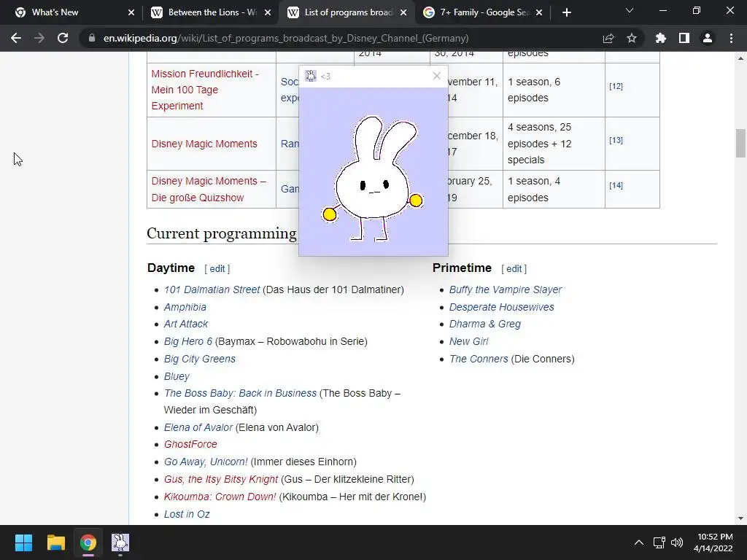747x560 pixels.
Task: Open network status tray icon
Action: click(659, 542)
